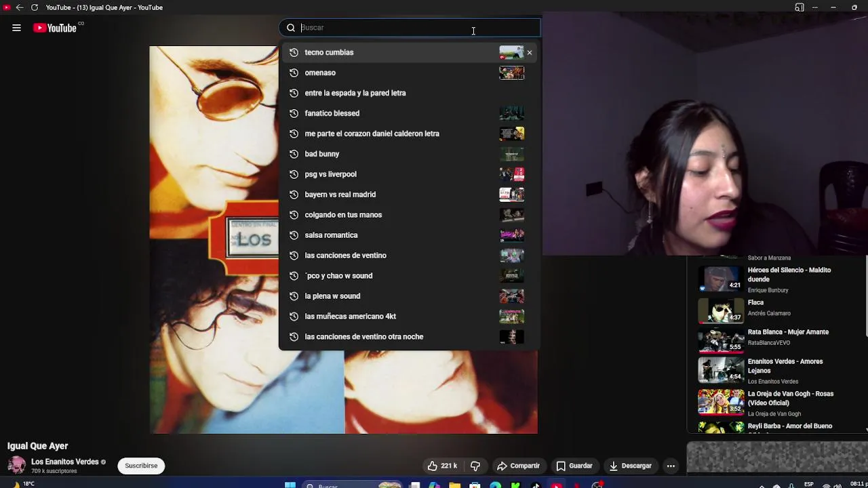Viewport: 868px width, 488px height.
Task: Select 'las canciones de ventino otra noche'
Action: (364, 337)
